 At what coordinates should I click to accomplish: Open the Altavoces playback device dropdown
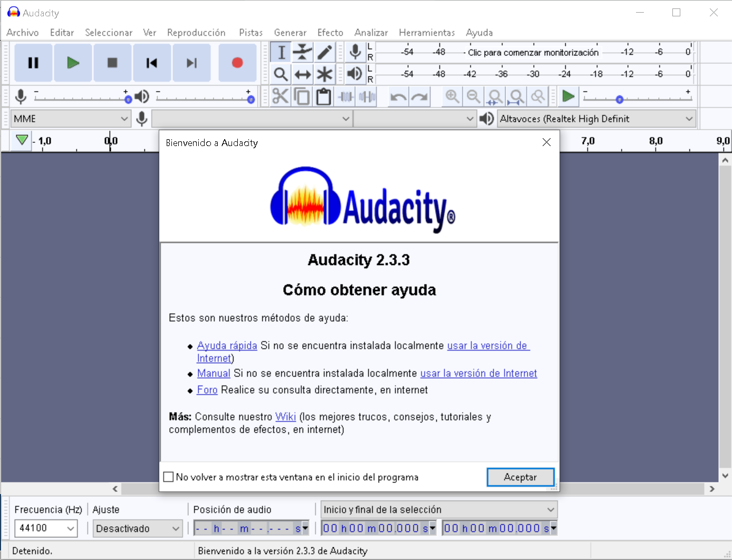[596, 119]
